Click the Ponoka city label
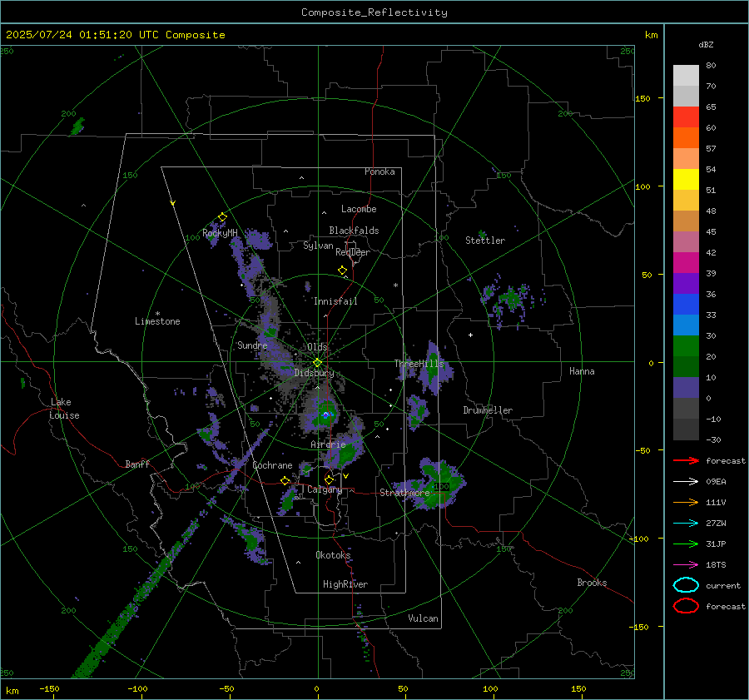The width and height of the screenshot is (749, 700). pyautogui.click(x=379, y=171)
